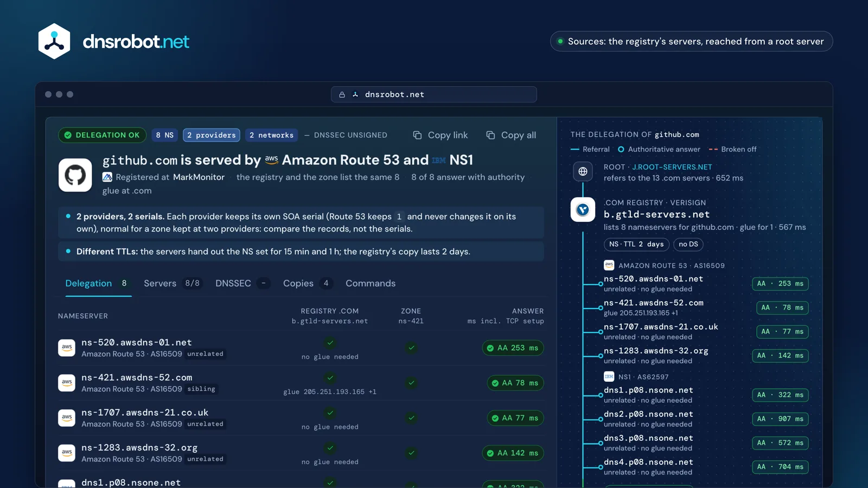Open the Commands tab

371,283
